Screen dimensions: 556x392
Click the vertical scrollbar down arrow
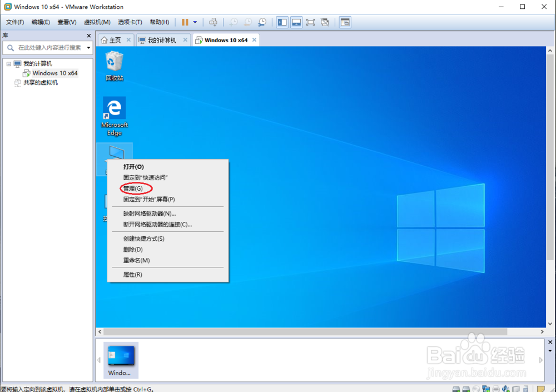click(550, 324)
